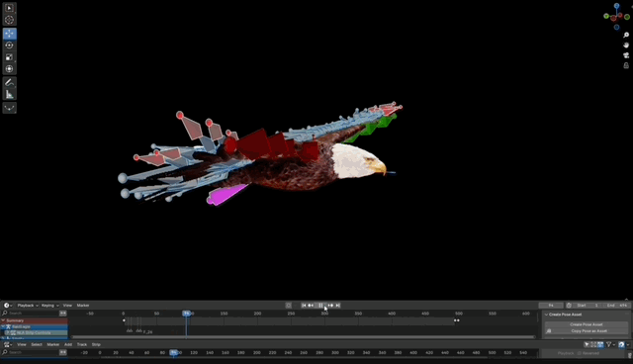Viewport: 633px width, 364px height.
Task: Select the Cursor tool
Action: coord(9,20)
